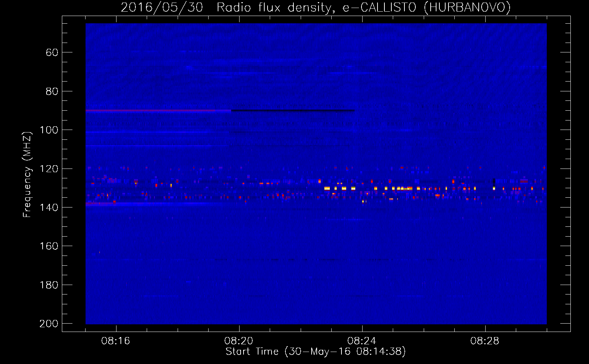
Task: Click the 60 MHz frequency tick label
Action: 52,53
